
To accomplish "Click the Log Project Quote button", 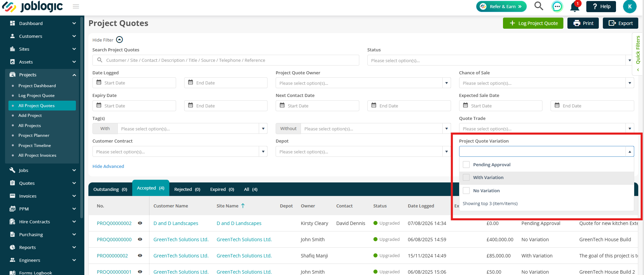I will click(533, 23).
